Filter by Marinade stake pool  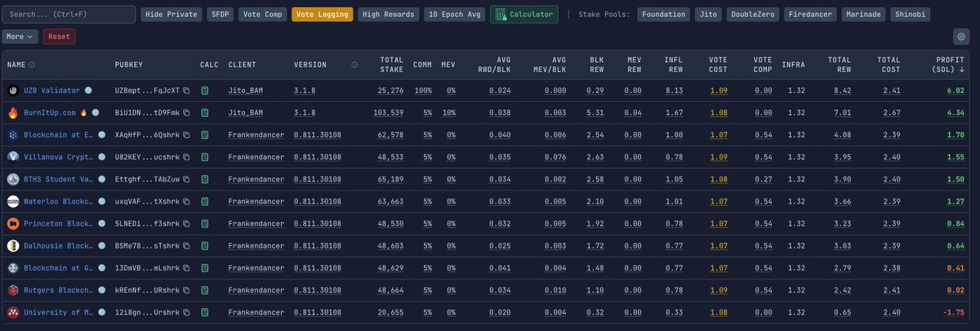(x=864, y=15)
